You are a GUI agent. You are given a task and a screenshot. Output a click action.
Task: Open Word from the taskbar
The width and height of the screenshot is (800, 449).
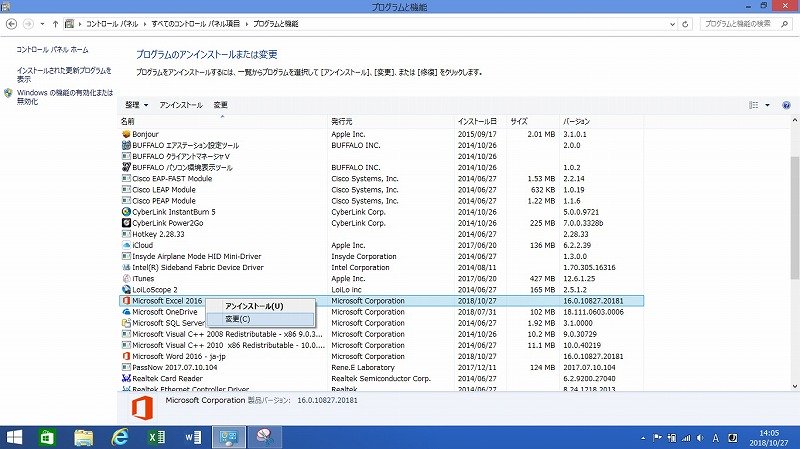click(193, 438)
